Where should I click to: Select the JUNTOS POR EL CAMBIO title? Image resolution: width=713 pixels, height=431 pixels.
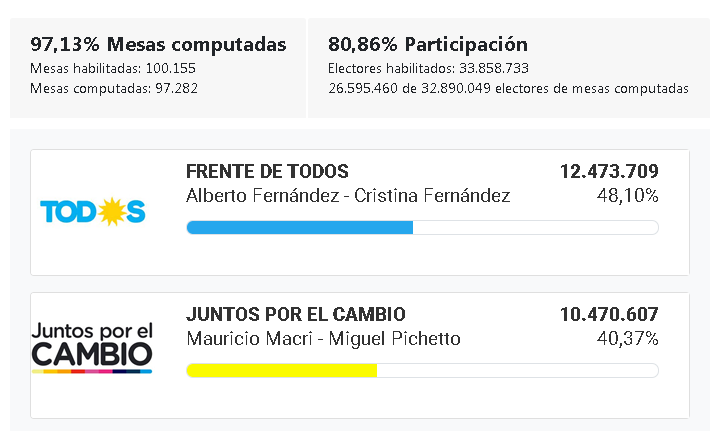296,314
